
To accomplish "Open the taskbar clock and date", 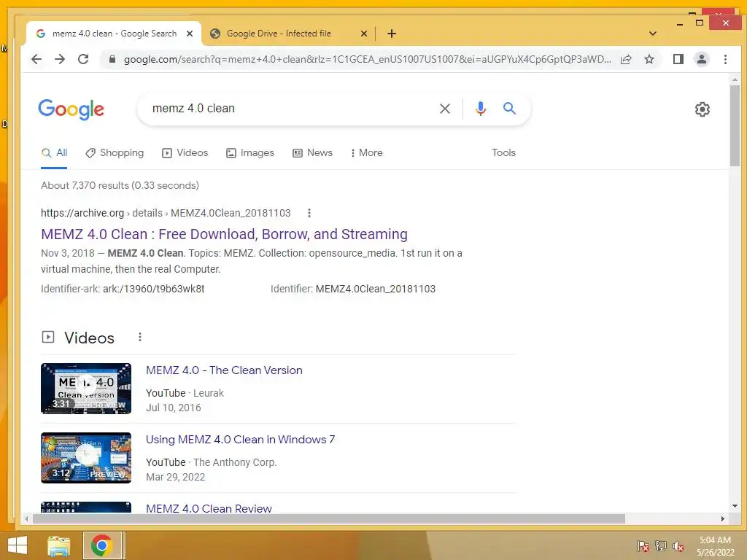I will coord(716,546).
